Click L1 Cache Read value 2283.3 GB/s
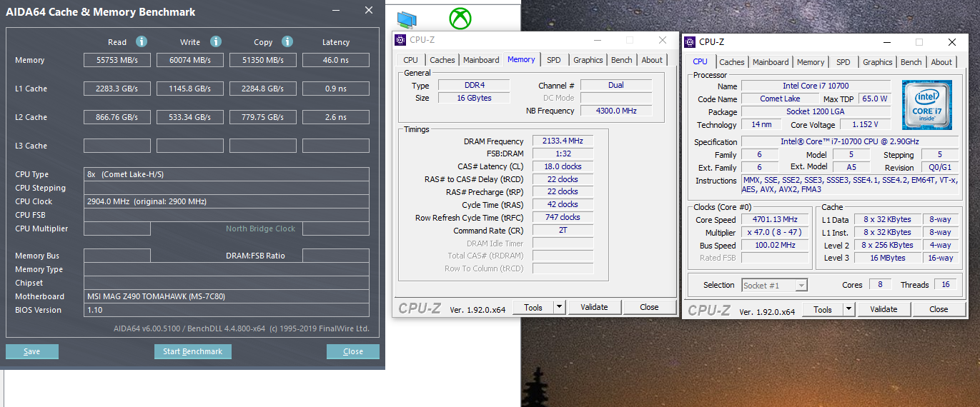 tap(117, 89)
